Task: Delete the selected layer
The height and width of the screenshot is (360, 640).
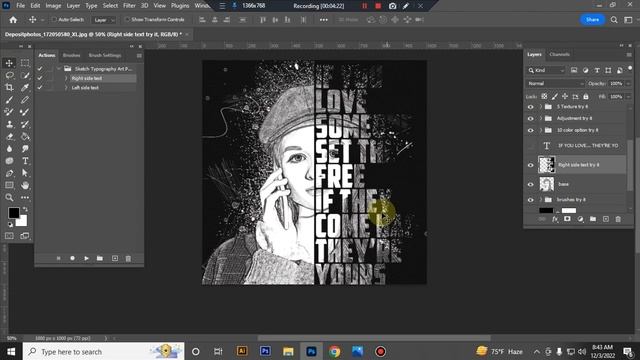Action: [618, 219]
